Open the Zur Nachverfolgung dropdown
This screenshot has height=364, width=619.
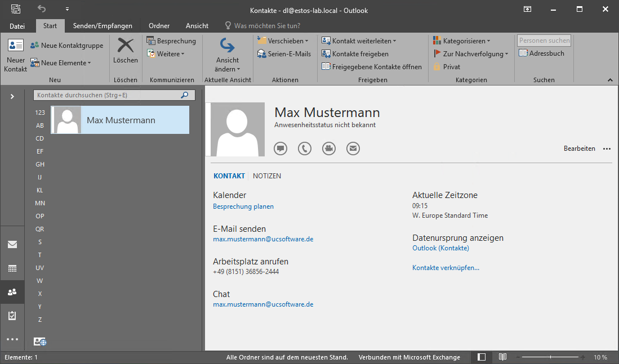(471, 53)
